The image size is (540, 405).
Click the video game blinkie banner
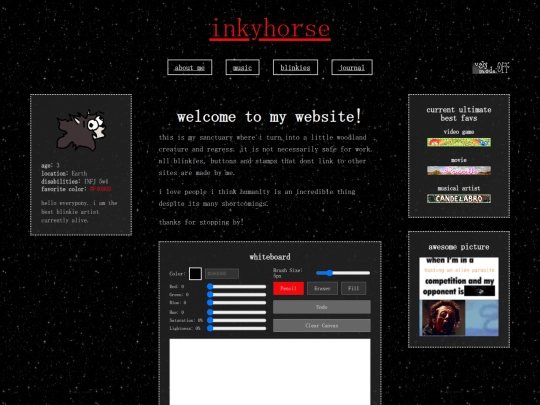459,142
